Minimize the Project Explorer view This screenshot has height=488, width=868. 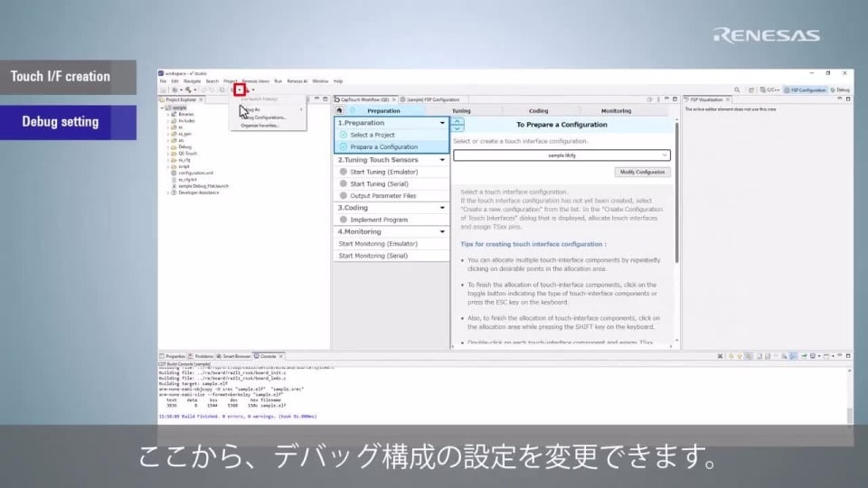pyautogui.click(x=317, y=99)
